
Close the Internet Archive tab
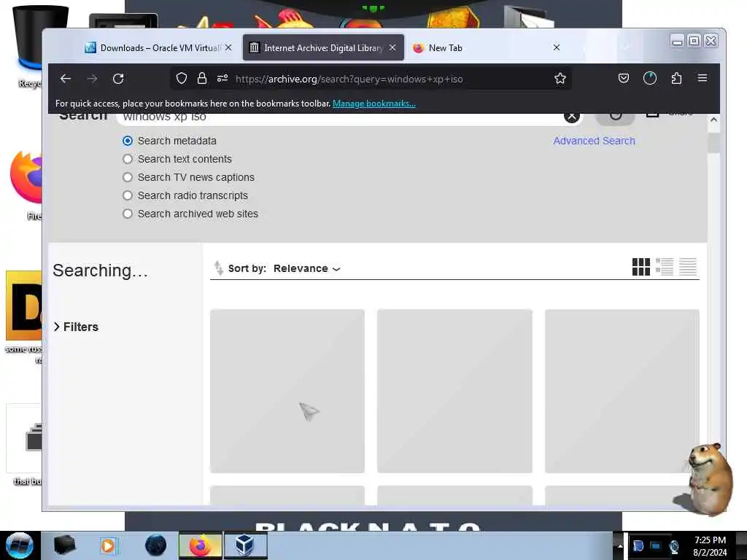pyautogui.click(x=392, y=47)
